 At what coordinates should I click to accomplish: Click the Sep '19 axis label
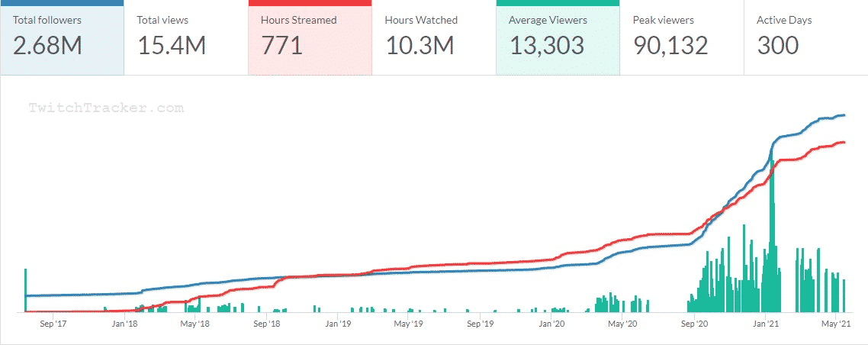tap(481, 324)
